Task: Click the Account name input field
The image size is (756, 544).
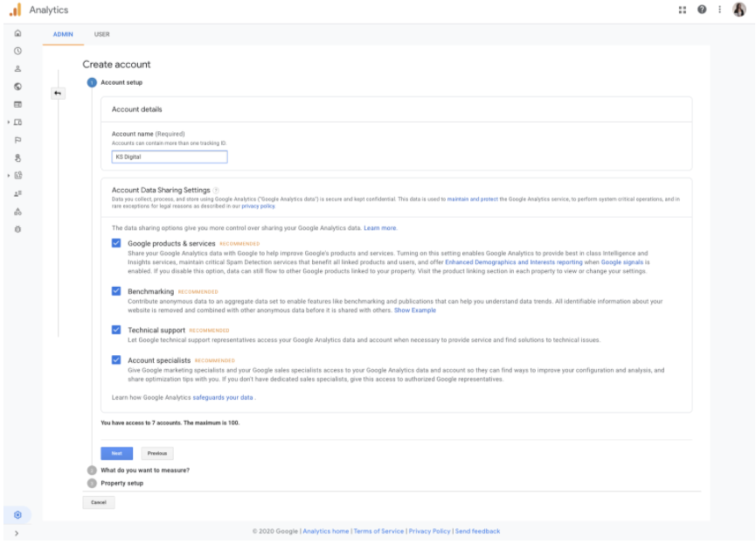Action: click(168, 156)
